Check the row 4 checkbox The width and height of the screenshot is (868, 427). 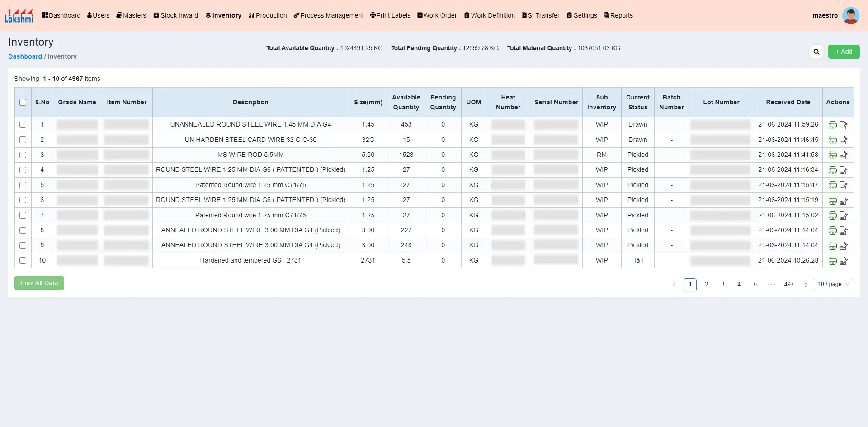[23, 170]
